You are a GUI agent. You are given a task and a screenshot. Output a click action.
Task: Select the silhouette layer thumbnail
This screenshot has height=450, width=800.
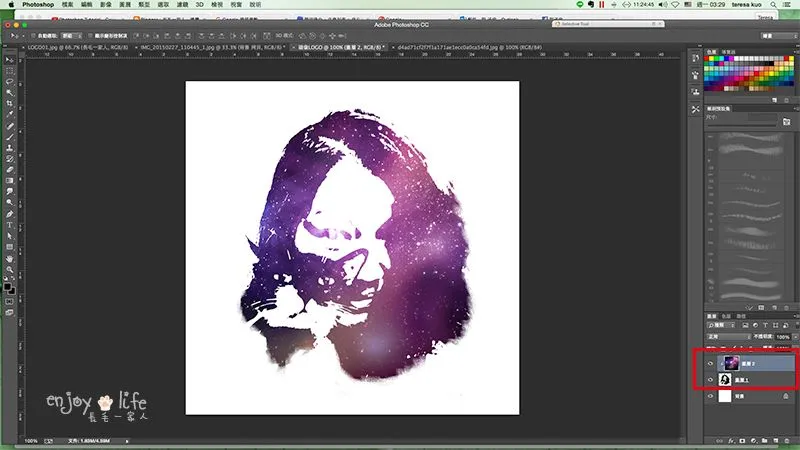725,380
